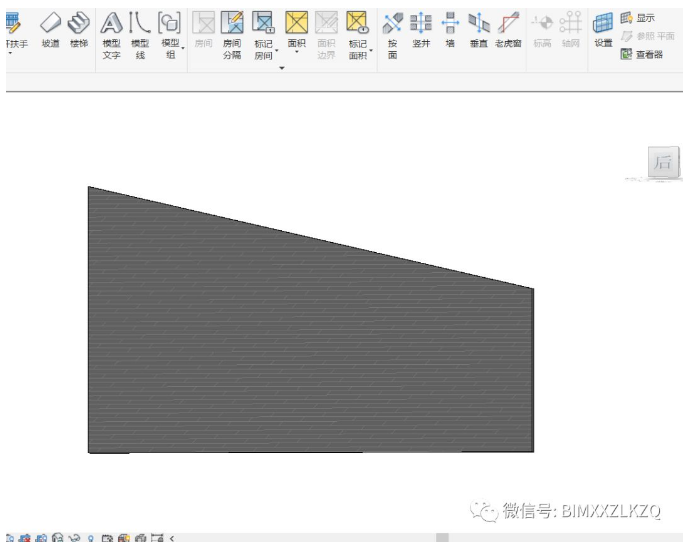This screenshot has height=546, width=693.
Task: Open the 设置 work plane settings
Action: tap(603, 29)
